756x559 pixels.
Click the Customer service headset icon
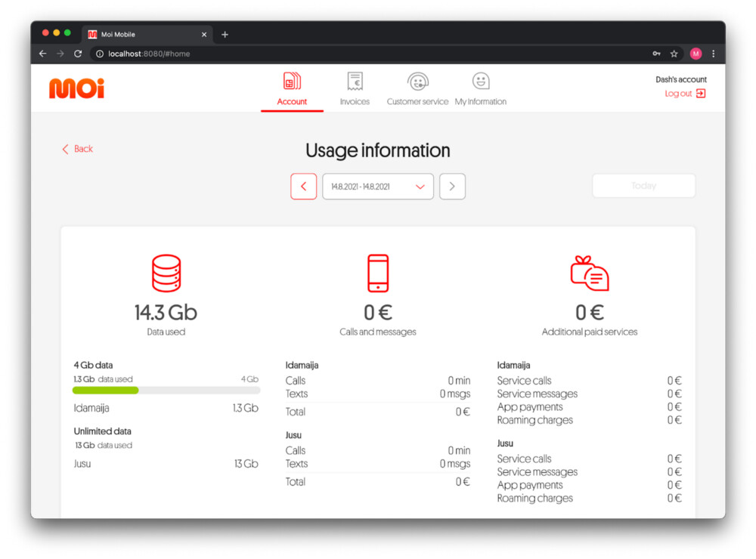(x=417, y=82)
